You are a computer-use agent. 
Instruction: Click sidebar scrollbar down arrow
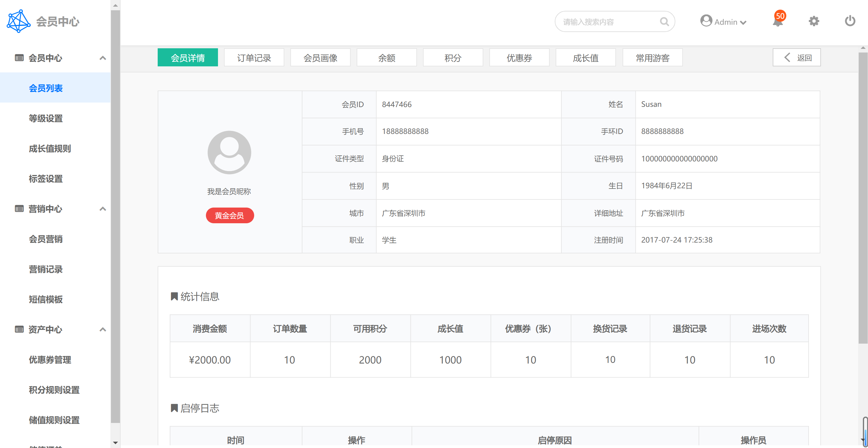[115, 443]
